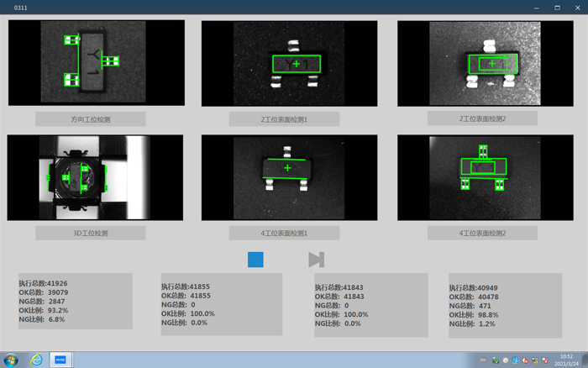The height and width of the screenshot is (368, 588).
Task: Click the inspection app taskbar button
Action: (60, 360)
